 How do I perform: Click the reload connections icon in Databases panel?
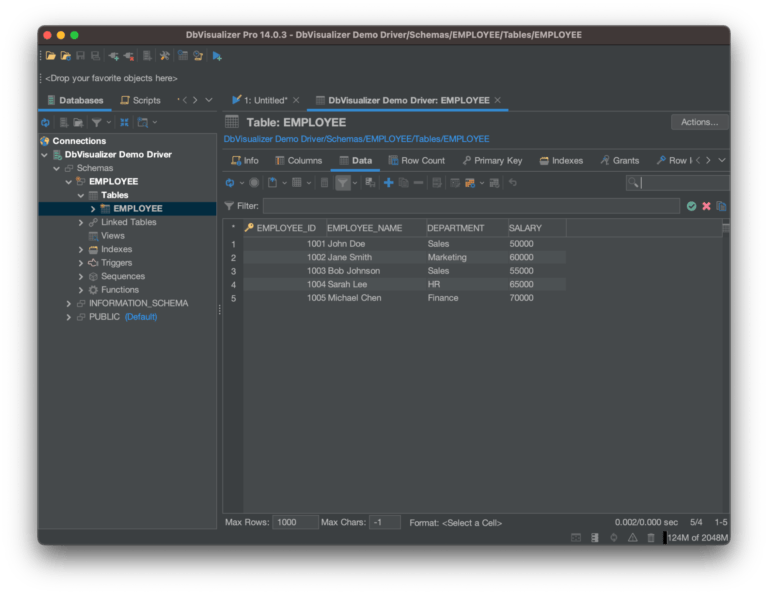[x=46, y=122]
